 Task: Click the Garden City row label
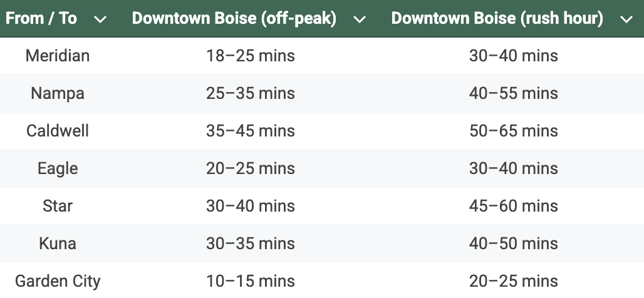pos(58,282)
